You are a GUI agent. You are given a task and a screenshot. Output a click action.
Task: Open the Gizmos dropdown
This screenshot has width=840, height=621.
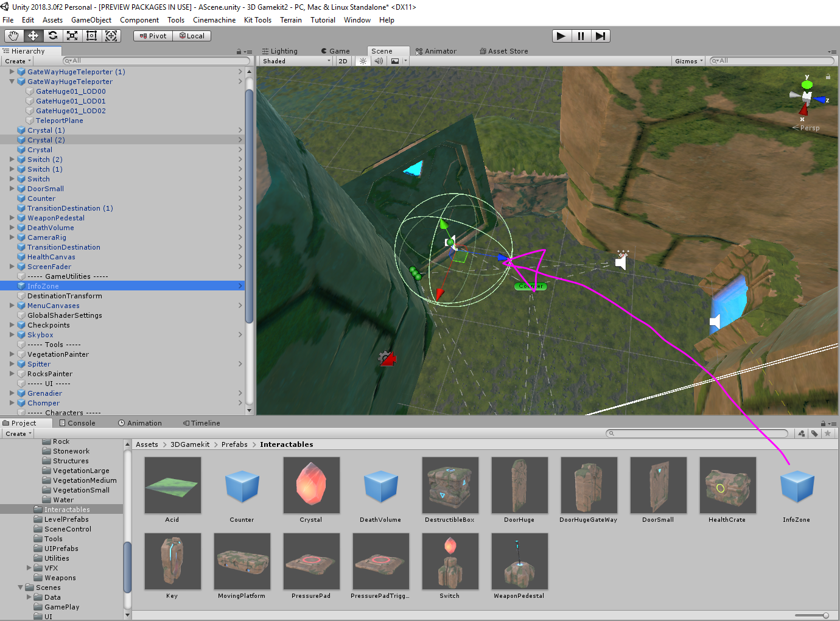(689, 61)
